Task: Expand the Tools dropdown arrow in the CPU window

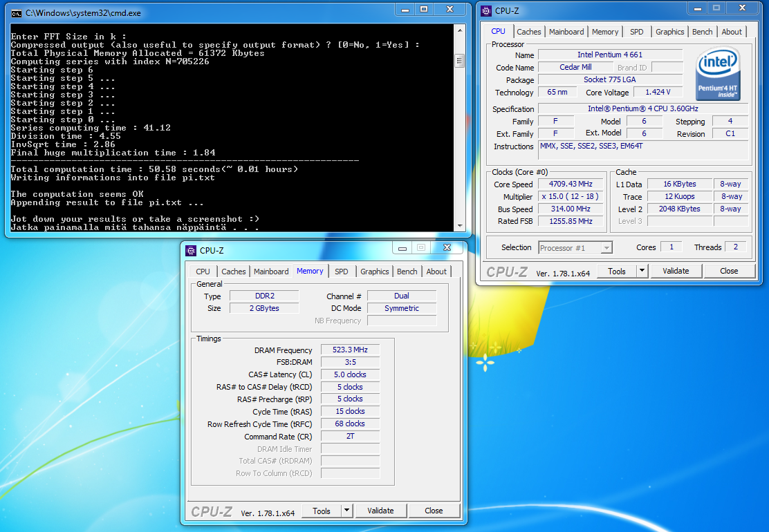Action: tap(642, 271)
